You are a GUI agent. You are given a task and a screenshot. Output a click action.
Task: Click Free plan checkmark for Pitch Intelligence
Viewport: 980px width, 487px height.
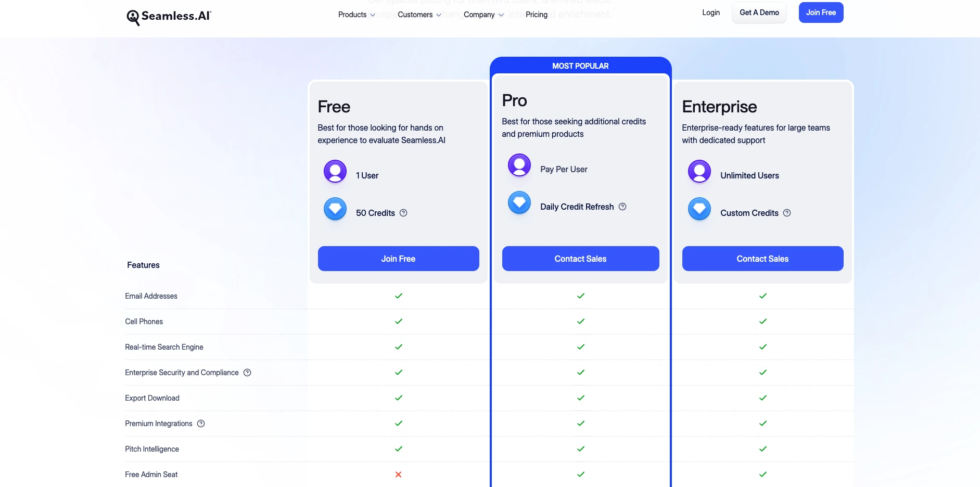(x=399, y=448)
